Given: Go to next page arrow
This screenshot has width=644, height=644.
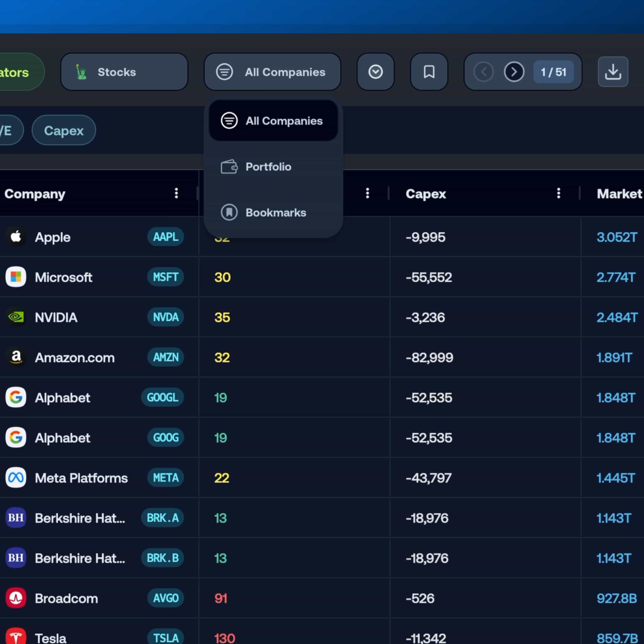Looking at the screenshot, I should point(514,72).
